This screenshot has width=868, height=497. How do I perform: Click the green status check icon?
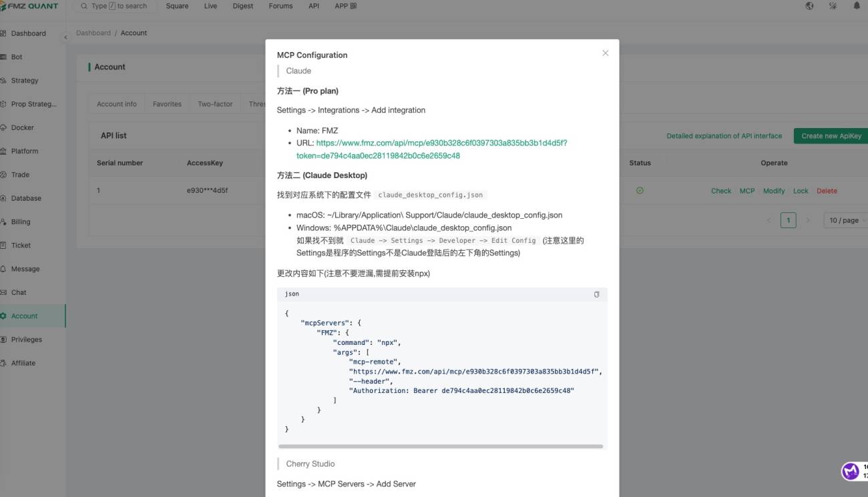coord(640,191)
